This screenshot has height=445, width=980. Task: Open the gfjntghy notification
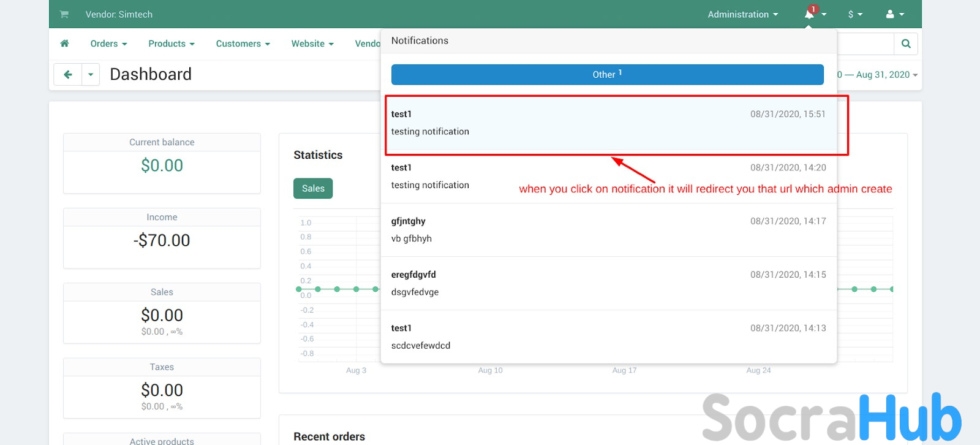pos(608,230)
